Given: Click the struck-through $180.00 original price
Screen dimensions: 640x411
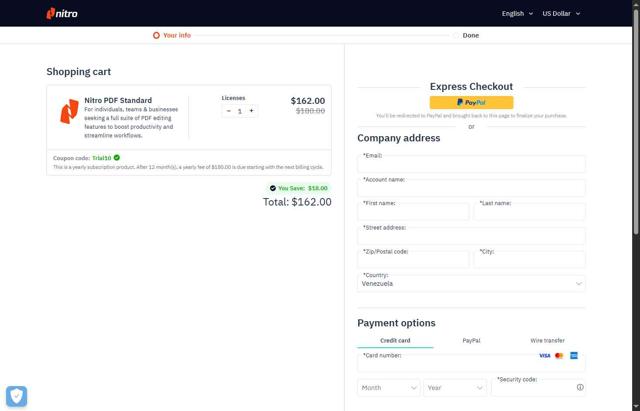Looking at the screenshot, I should coord(310,111).
